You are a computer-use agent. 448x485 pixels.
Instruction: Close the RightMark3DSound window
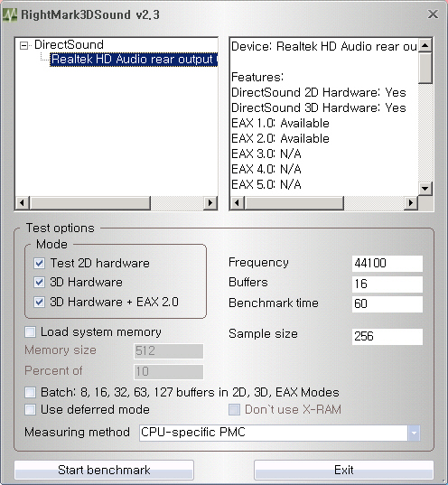[x=433, y=14]
